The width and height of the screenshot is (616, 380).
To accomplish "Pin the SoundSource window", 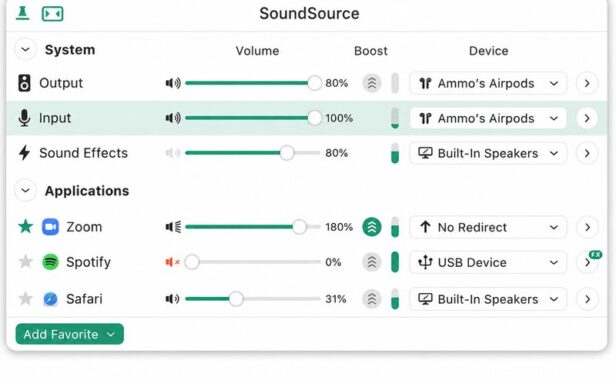I will 22,13.
